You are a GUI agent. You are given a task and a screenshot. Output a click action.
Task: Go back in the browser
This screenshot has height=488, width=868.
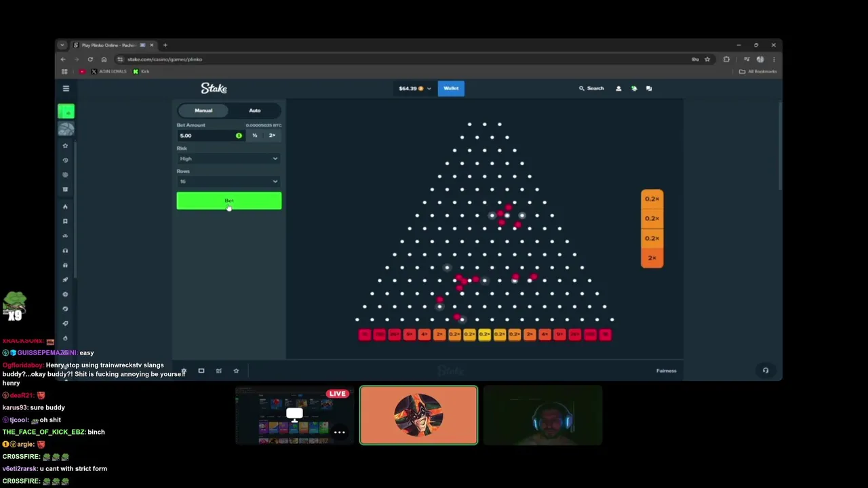(63, 59)
